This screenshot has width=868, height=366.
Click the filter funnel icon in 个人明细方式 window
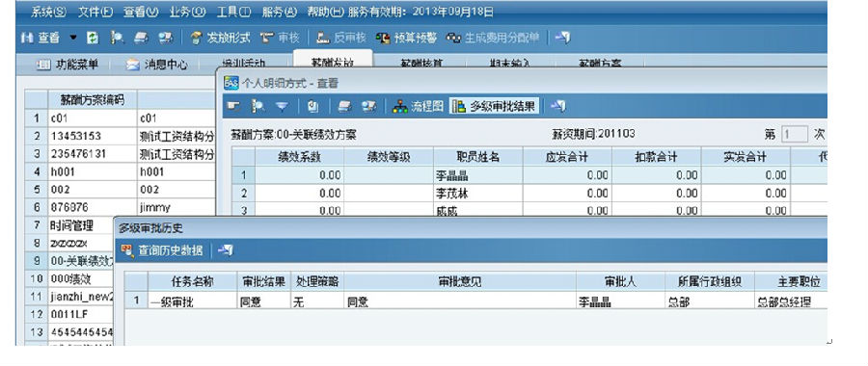tap(283, 107)
